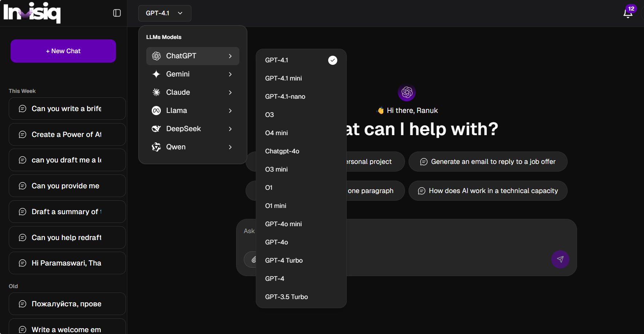Screen dimensions: 644x334
Task: Open 'Can you write a brife' chat
Action: [x=67, y=109]
